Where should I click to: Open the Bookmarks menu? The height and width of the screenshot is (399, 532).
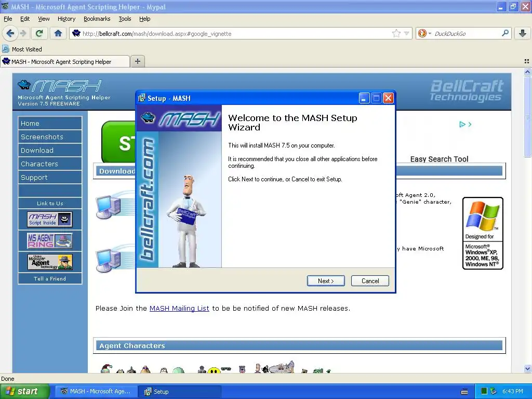point(97,19)
